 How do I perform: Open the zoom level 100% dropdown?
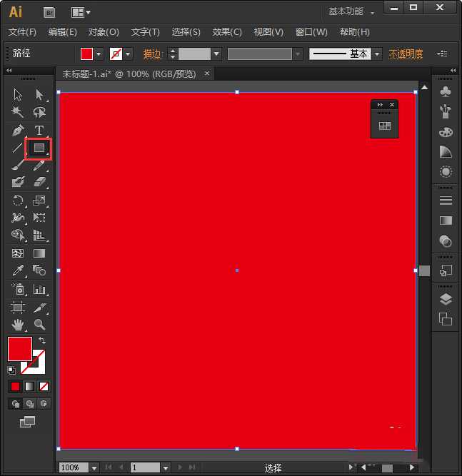(x=94, y=468)
